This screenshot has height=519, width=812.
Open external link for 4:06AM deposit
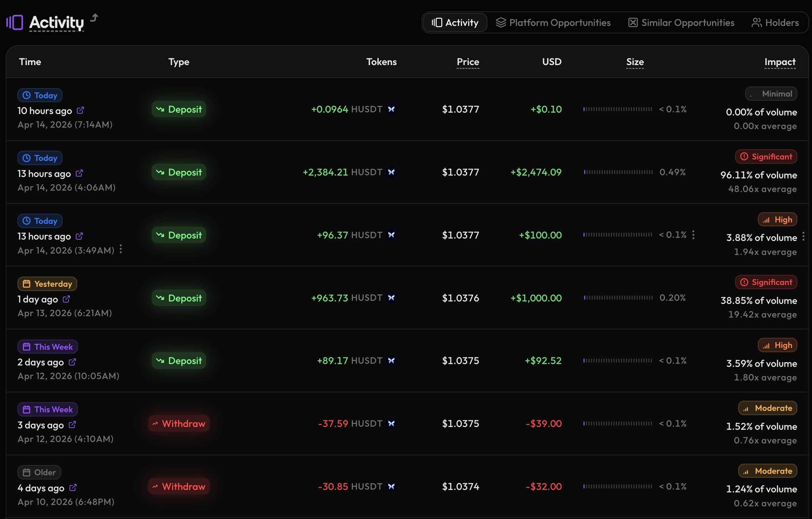click(x=79, y=173)
